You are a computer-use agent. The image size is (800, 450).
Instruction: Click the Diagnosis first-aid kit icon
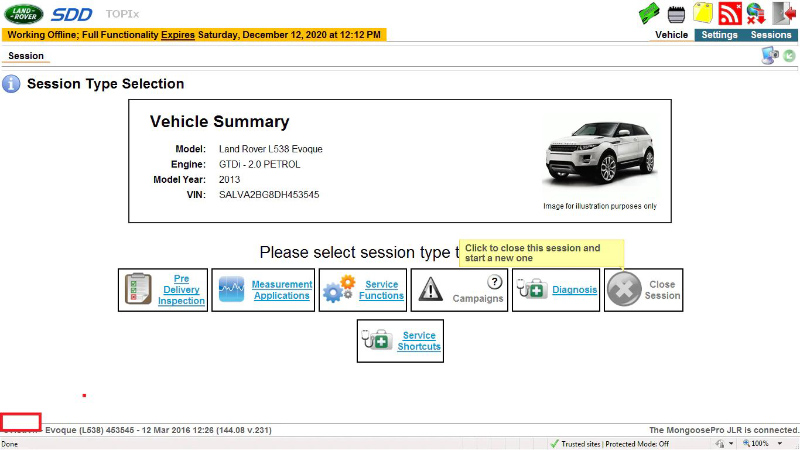click(532, 289)
